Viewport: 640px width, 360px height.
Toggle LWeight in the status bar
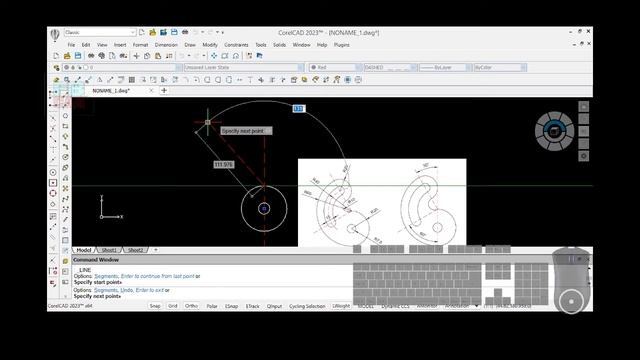(x=341, y=306)
